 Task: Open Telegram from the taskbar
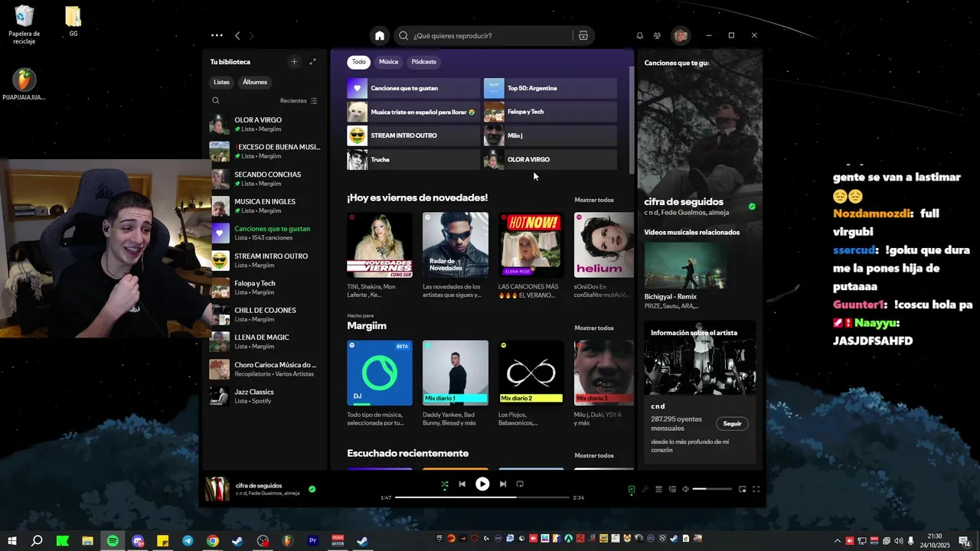coord(188,541)
